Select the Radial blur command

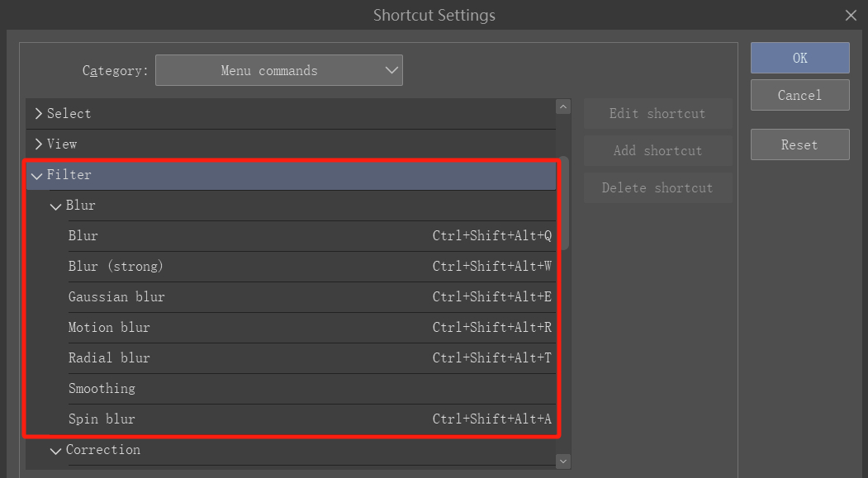(109, 358)
